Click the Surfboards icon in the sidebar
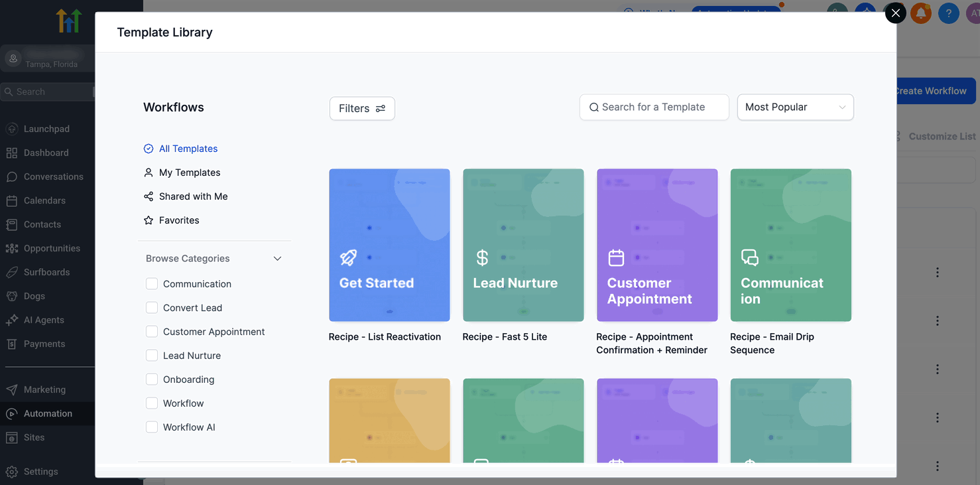 (11, 272)
